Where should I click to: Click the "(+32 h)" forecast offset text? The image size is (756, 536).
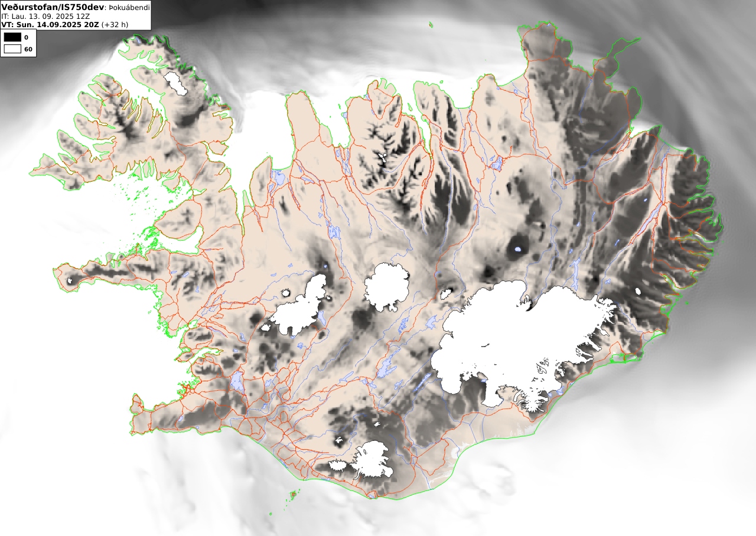click(x=115, y=25)
